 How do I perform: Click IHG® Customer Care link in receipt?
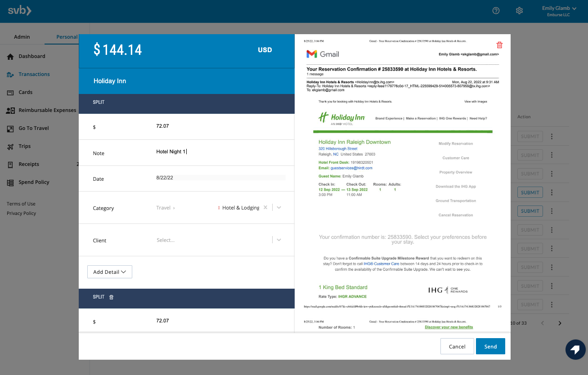[382, 264]
